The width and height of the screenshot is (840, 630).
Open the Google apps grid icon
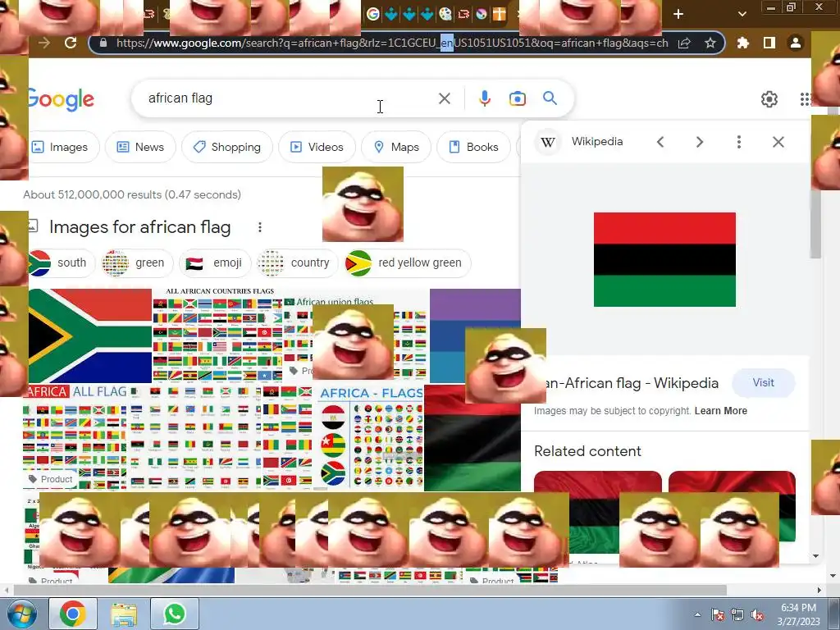pyautogui.click(x=805, y=99)
